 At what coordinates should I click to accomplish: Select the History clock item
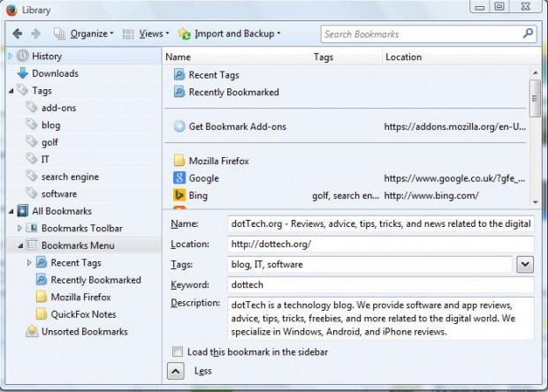click(x=46, y=57)
